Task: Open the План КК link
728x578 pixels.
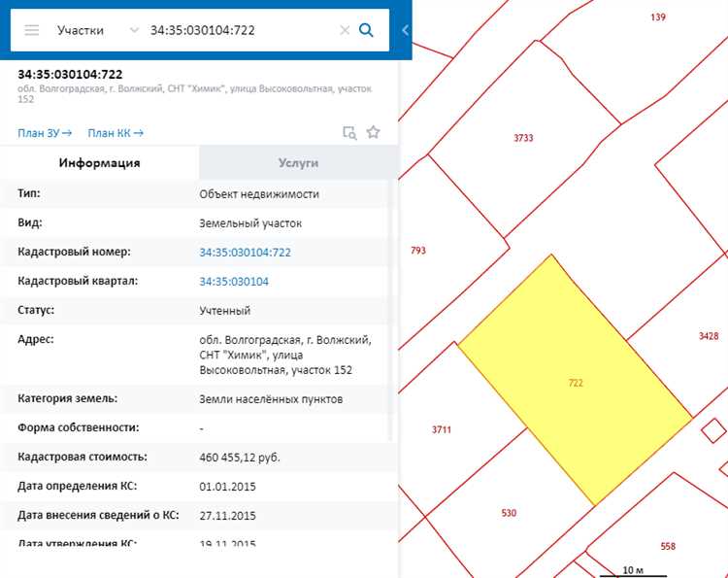Action: click(116, 133)
